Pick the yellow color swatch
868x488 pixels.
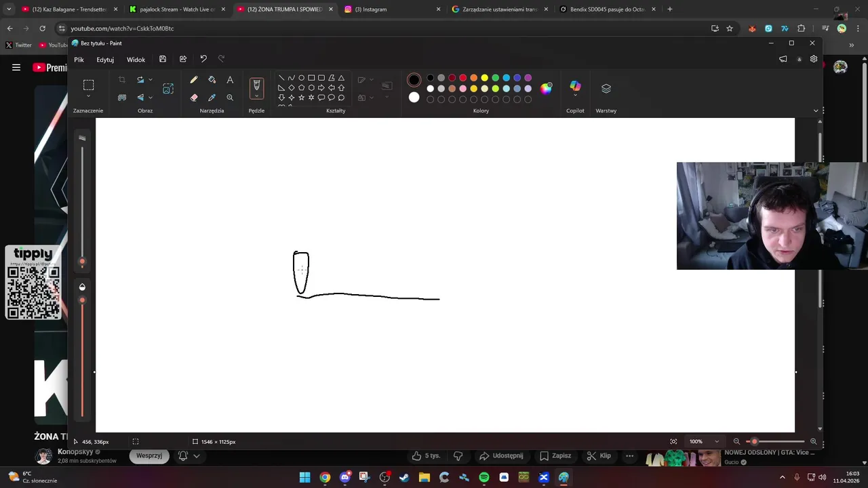pos(485,78)
